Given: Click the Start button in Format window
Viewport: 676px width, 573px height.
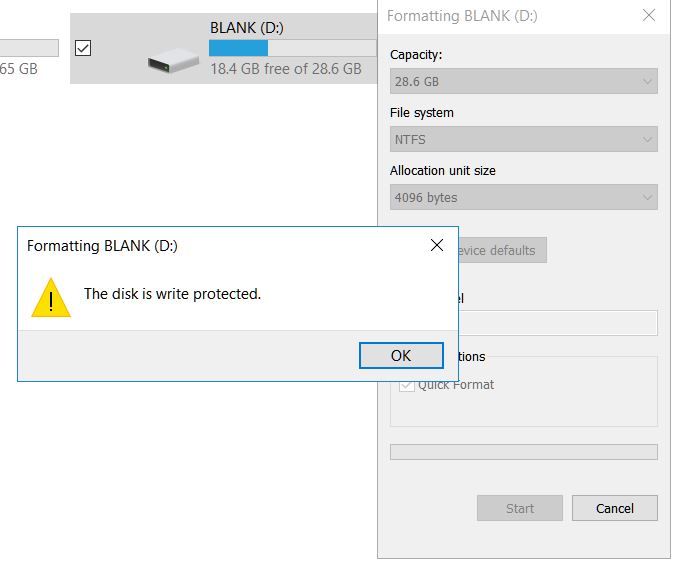Looking at the screenshot, I should coord(520,508).
